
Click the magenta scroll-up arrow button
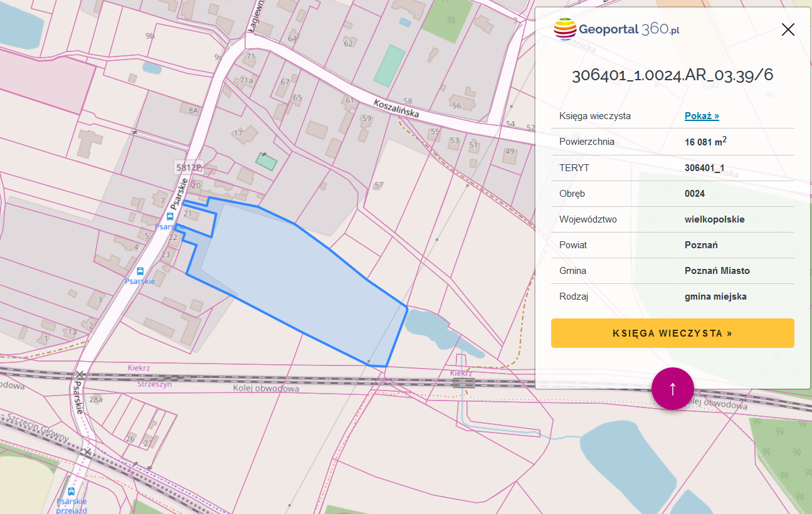click(x=672, y=389)
